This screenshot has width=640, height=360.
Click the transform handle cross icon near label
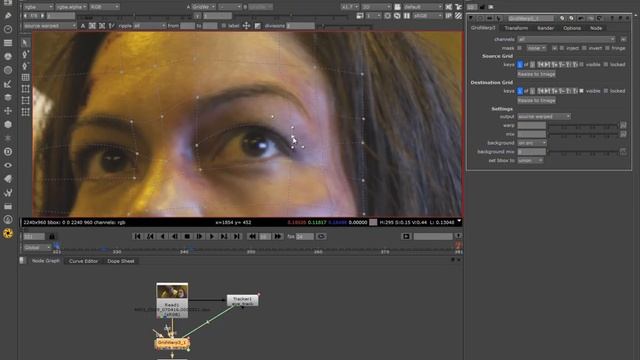pos(247,26)
